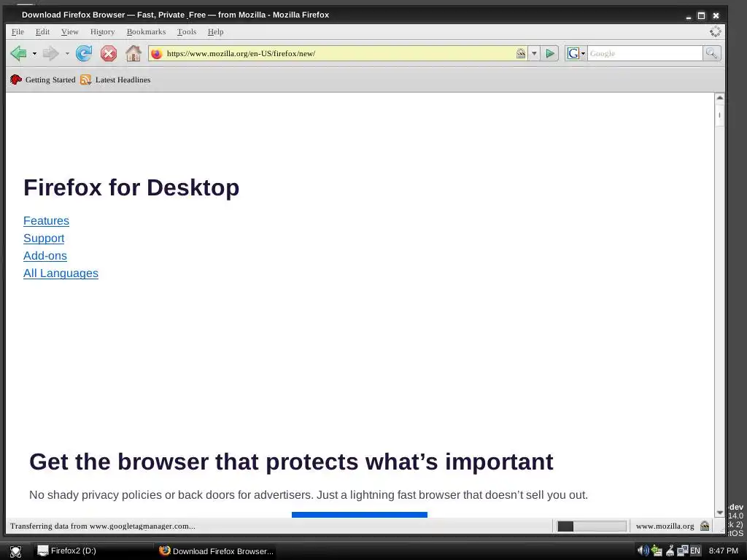The height and width of the screenshot is (560, 747).
Task: Click www.mozilla.org in the status bar
Action: [x=665, y=526]
